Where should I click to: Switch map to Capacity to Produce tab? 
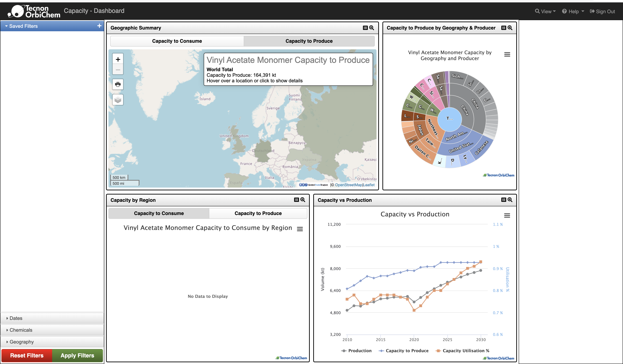[309, 41]
